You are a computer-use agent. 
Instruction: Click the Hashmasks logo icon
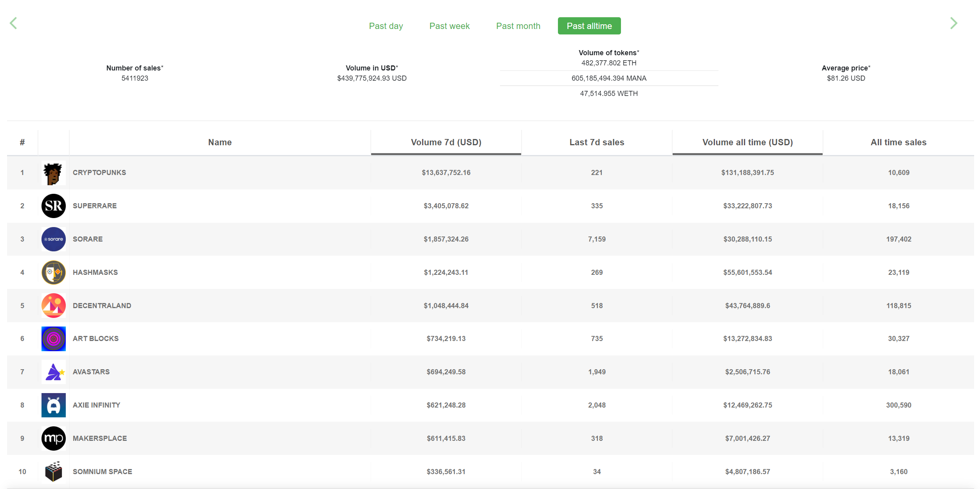pos(54,272)
